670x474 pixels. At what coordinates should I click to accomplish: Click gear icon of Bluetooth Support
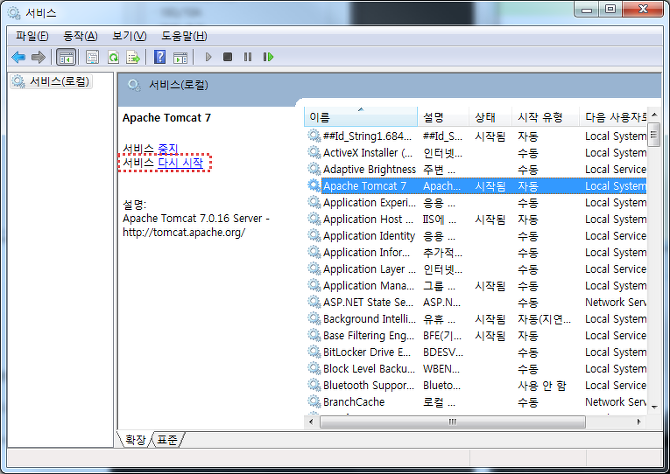coord(314,385)
